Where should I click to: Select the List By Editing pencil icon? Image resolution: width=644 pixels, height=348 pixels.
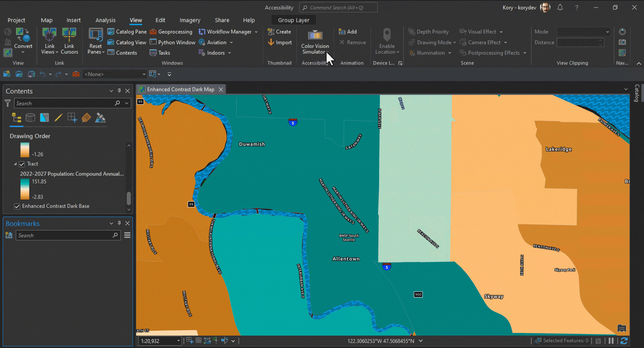[58, 118]
